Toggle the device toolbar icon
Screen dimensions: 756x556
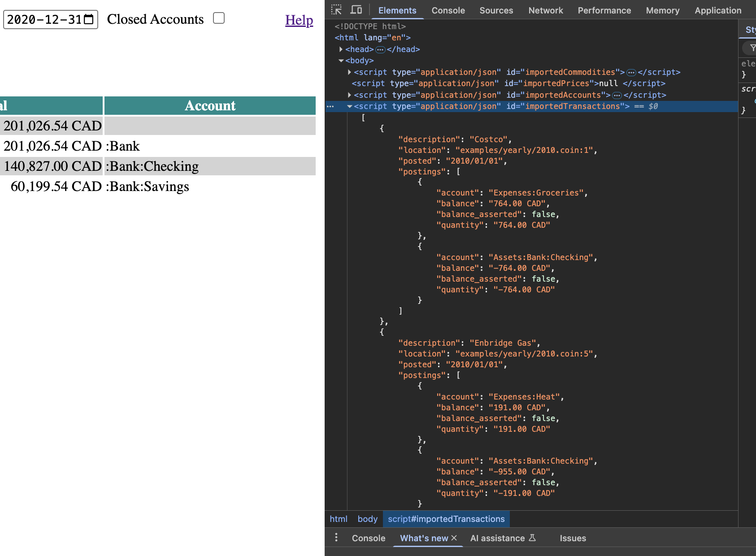356,10
